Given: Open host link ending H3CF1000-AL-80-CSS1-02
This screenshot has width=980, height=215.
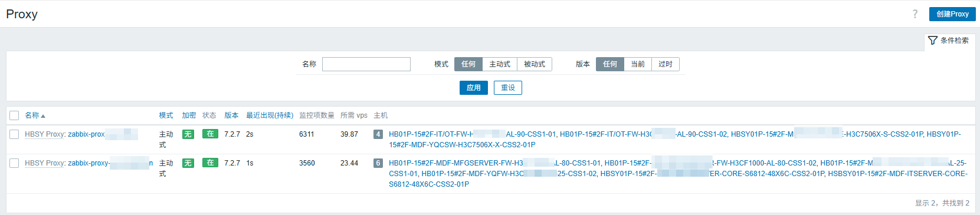Looking at the screenshot, I should (710, 163).
